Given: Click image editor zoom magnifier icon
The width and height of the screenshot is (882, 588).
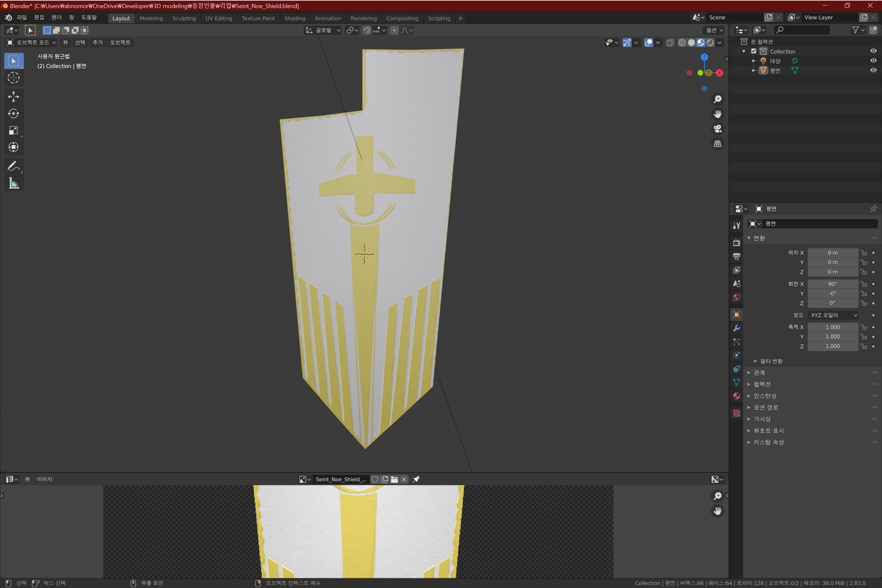Looking at the screenshot, I should coord(718,496).
